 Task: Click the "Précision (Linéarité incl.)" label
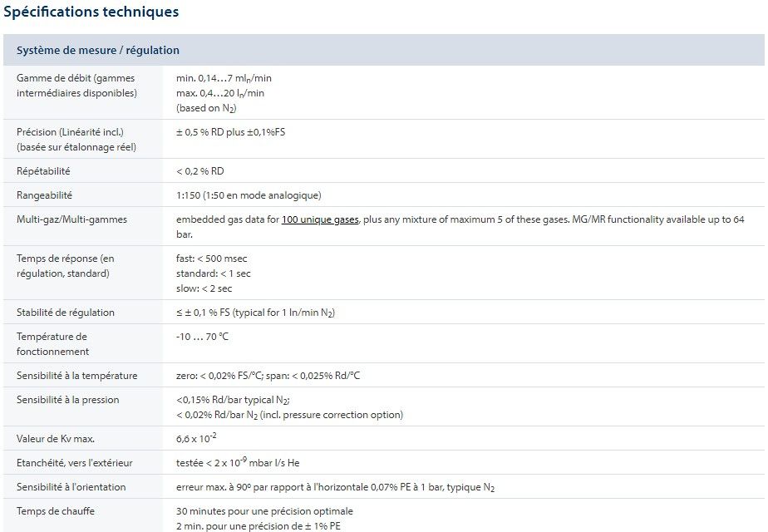click(70, 132)
